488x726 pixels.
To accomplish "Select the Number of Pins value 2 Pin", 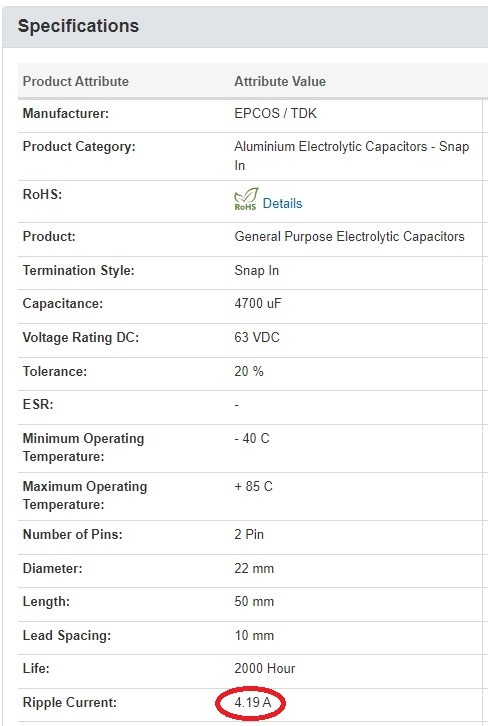I will tap(249, 534).
